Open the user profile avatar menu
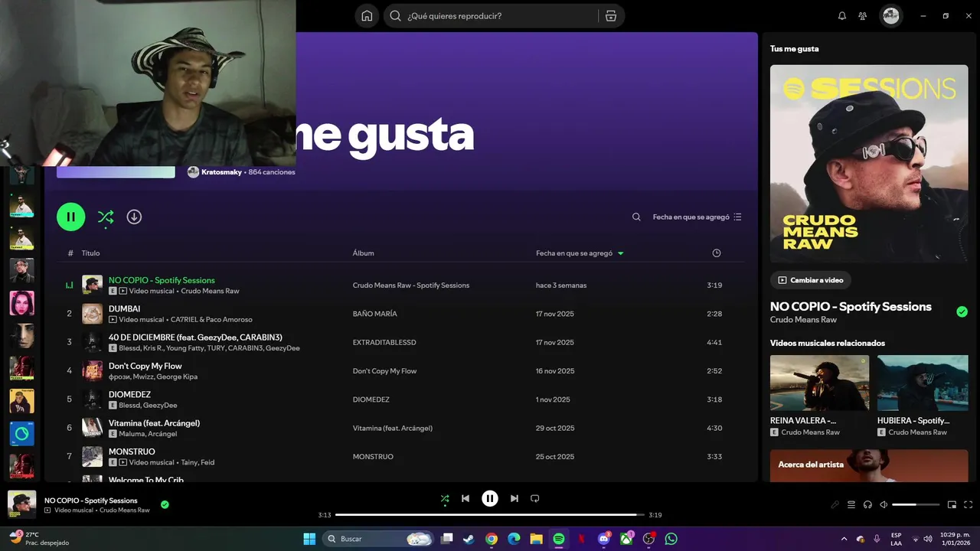This screenshot has width=980, height=551. (890, 16)
